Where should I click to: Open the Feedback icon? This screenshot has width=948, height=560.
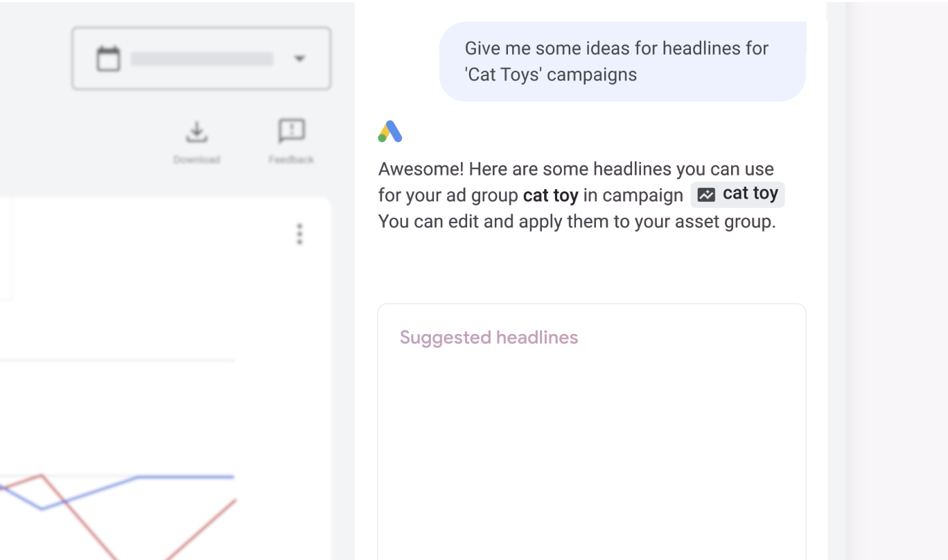(x=291, y=132)
